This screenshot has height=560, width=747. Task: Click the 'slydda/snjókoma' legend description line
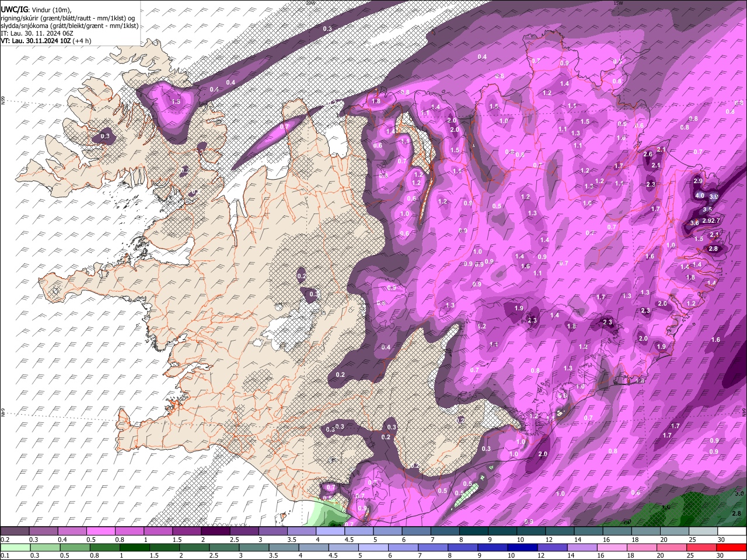tap(70, 25)
